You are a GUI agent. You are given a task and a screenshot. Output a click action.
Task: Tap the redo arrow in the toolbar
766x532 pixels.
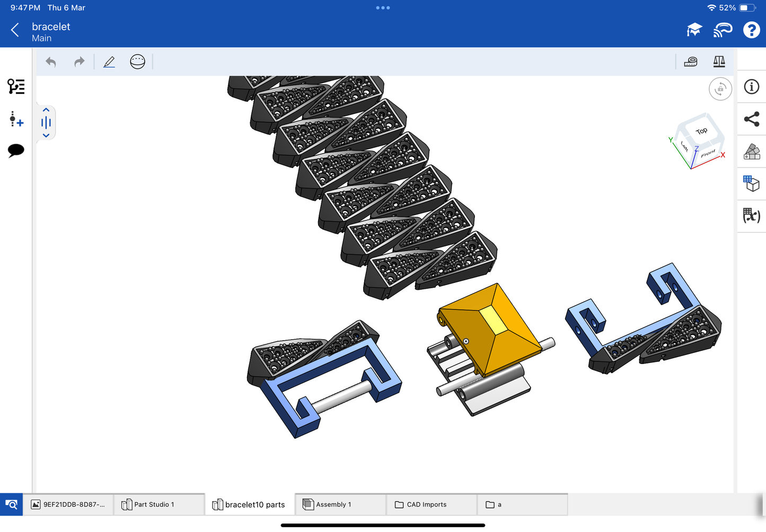click(79, 62)
